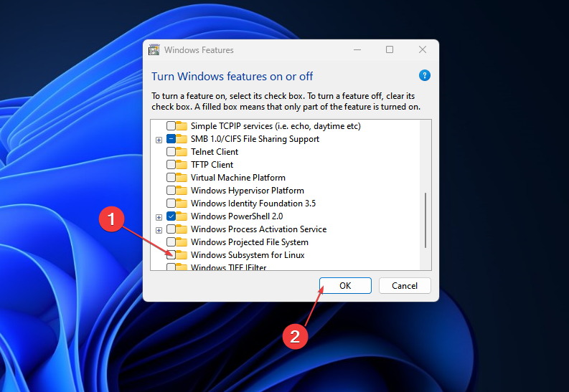This screenshot has width=569, height=392.
Task: Select the Simple TCPIP services label
Action: click(276, 126)
